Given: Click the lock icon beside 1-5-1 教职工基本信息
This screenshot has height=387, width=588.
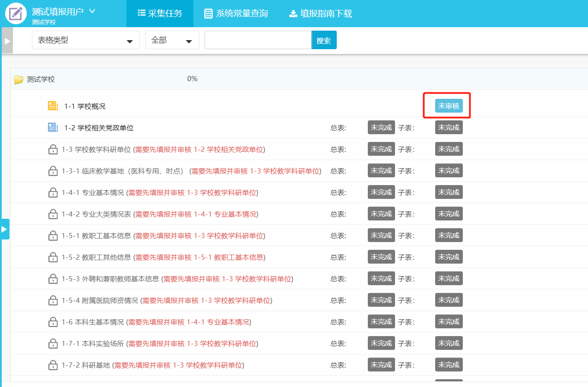Looking at the screenshot, I should tap(53, 236).
